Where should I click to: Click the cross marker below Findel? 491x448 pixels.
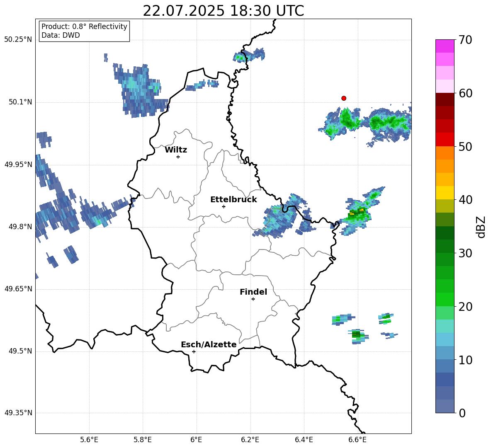click(253, 299)
